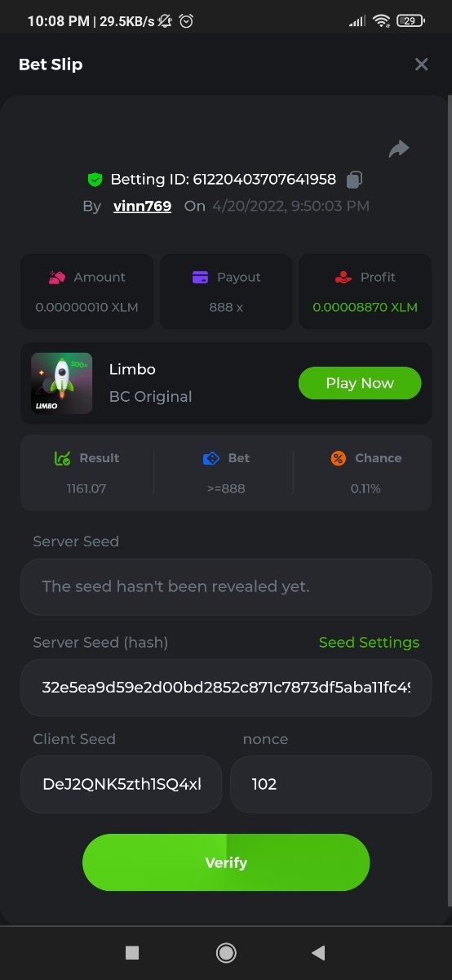Image resolution: width=452 pixels, height=980 pixels.
Task: Tap the red Profit hand icon
Action: 343,278
